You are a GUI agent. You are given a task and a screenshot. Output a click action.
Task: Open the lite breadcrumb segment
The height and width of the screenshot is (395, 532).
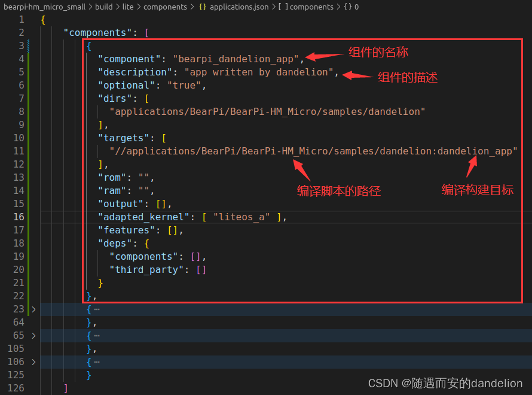click(x=128, y=7)
